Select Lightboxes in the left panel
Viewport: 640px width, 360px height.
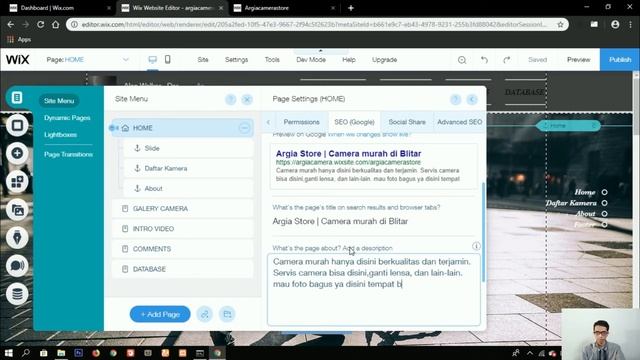[60, 135]
